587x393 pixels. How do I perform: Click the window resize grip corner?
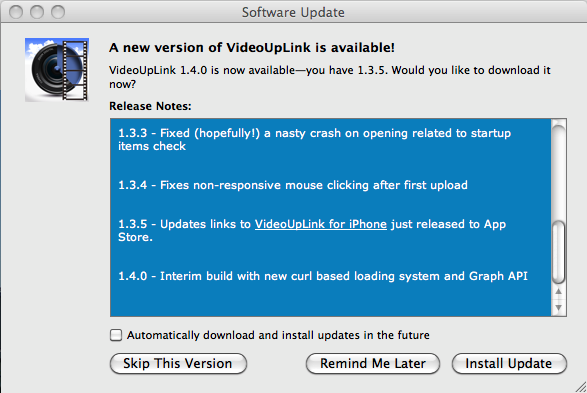click(x=581, y=387)
